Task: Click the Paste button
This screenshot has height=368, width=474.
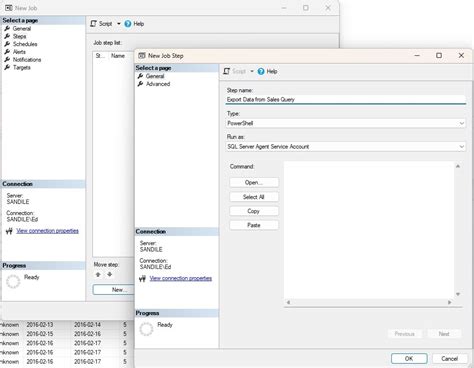Action: coord(254,225)
